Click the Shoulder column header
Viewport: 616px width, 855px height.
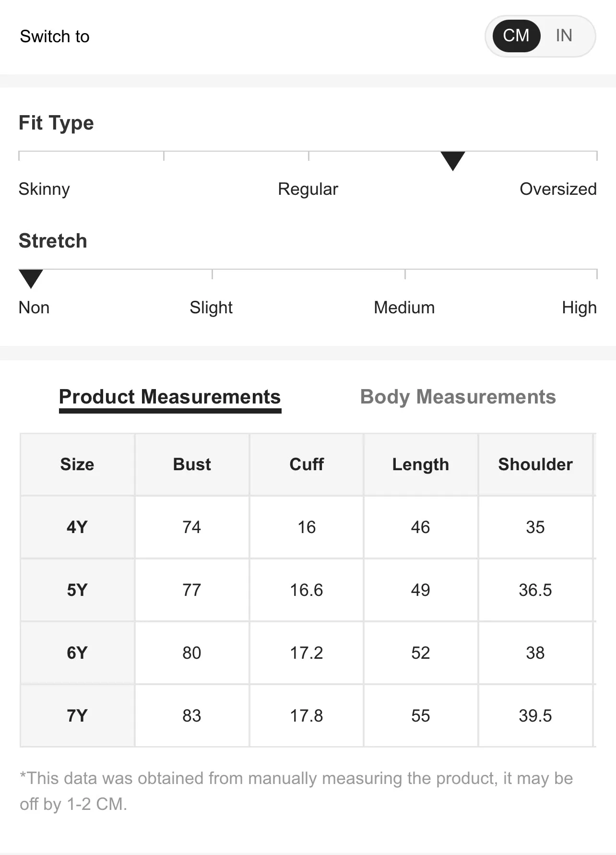(535, 464)
